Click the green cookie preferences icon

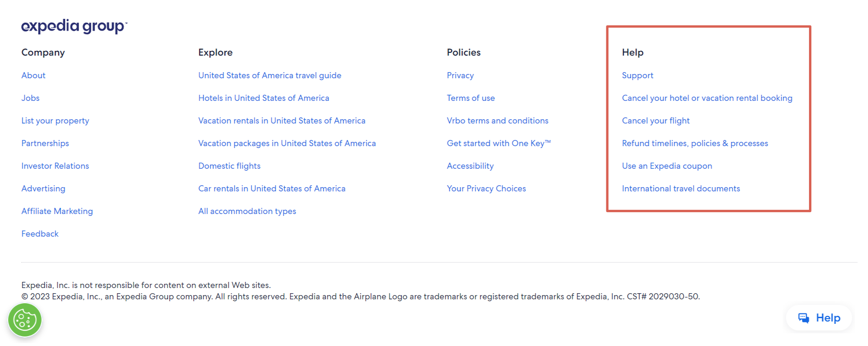click(x=25, y=321)
